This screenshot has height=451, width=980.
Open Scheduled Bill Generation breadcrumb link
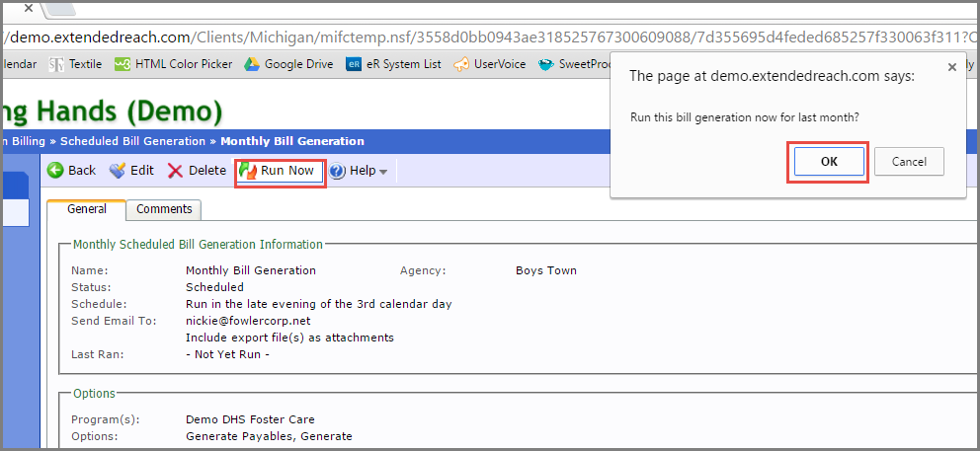(132, 141)
